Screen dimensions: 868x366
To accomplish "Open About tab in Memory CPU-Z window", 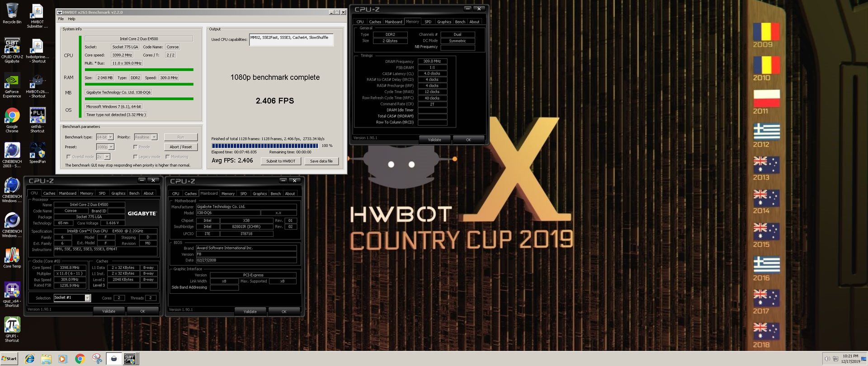I will tap(474, 22).
